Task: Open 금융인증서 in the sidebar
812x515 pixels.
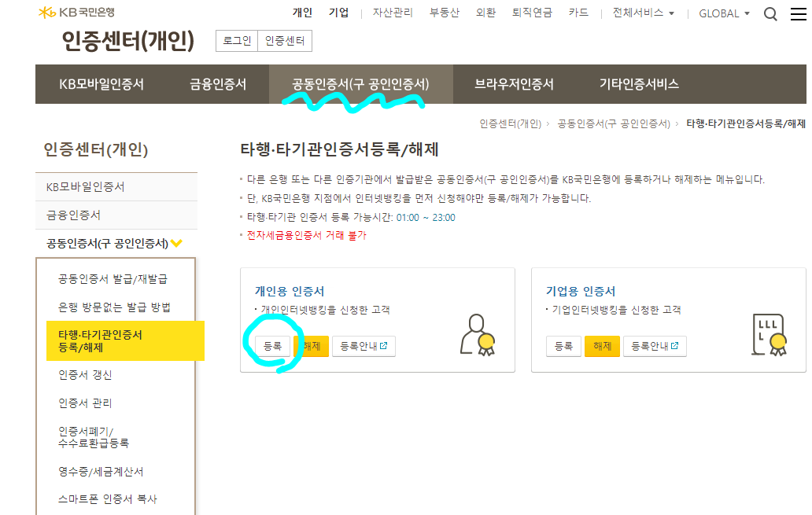Action: tap(116, 215)
